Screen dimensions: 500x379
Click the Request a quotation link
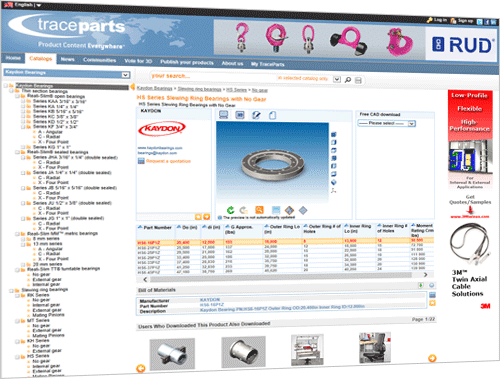coord(168,161)
